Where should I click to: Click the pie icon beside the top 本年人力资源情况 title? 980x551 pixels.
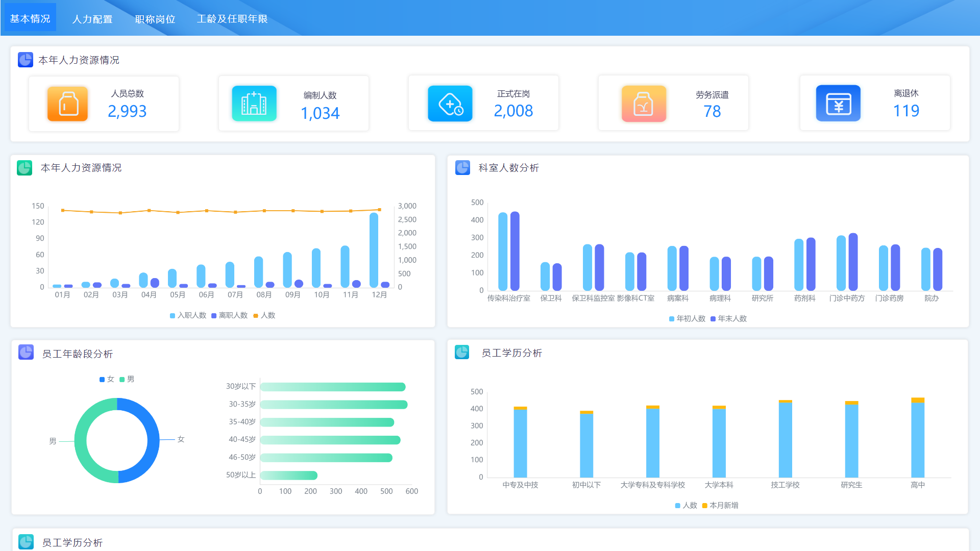pyautogui.click(x=26, y=60)
